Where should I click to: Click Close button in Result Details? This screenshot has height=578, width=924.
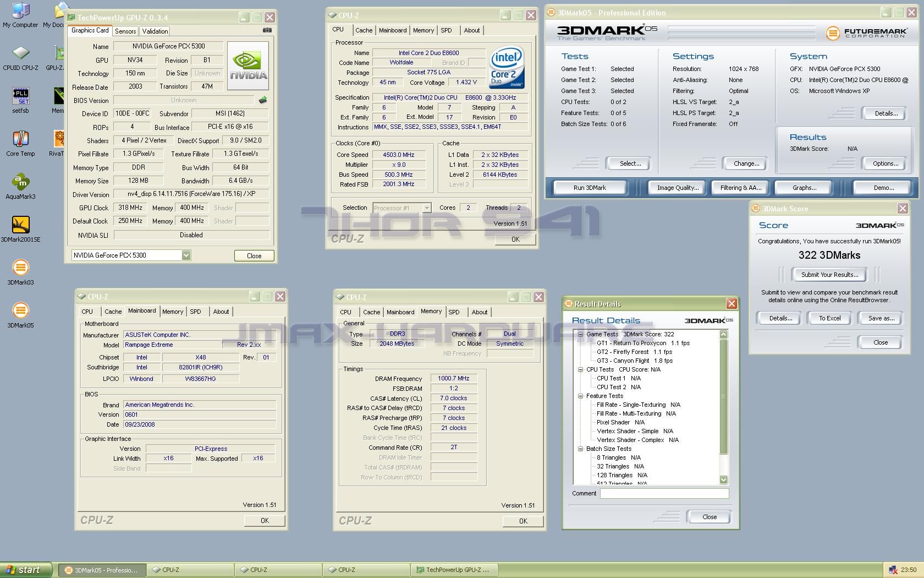[710, 517]
